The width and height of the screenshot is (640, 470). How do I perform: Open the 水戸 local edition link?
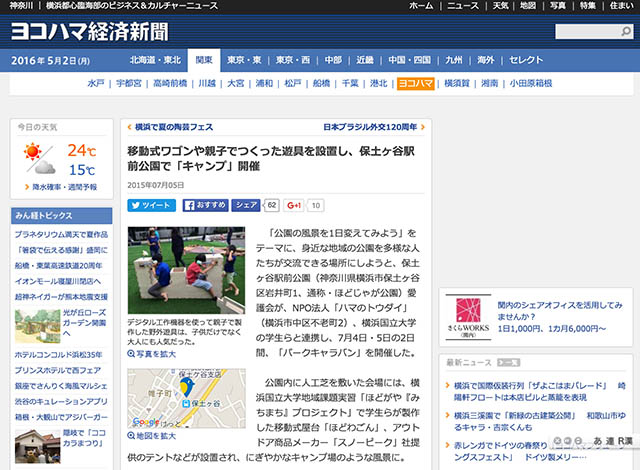point(96,83)
